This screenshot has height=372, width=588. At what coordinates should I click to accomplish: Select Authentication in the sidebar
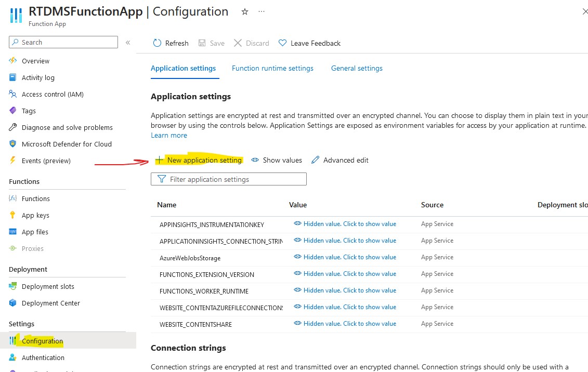tap(43, 357)
